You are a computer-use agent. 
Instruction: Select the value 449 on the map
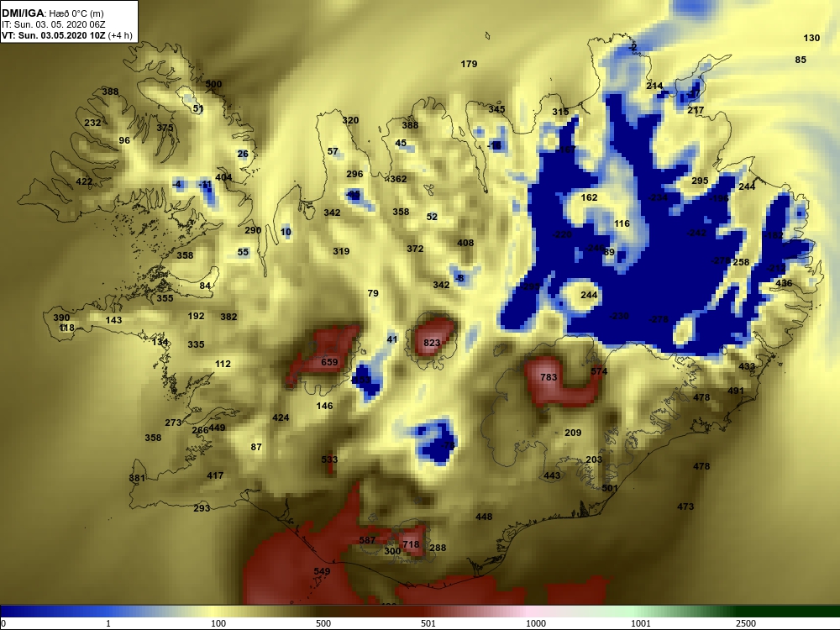pos(217,428)
